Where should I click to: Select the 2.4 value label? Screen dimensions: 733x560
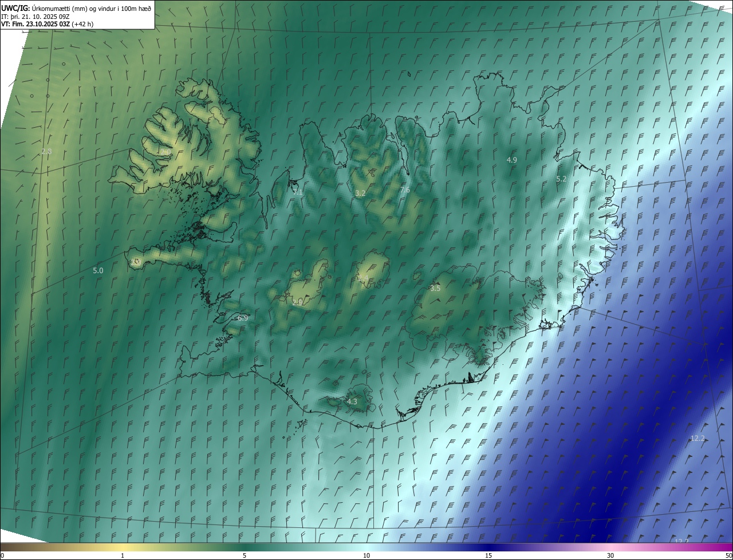[363, 279]
